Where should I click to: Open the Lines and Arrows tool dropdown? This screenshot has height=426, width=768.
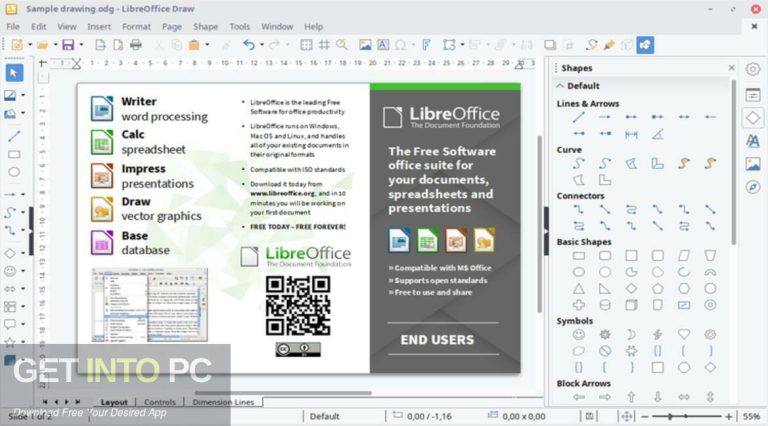pos(23,194)
